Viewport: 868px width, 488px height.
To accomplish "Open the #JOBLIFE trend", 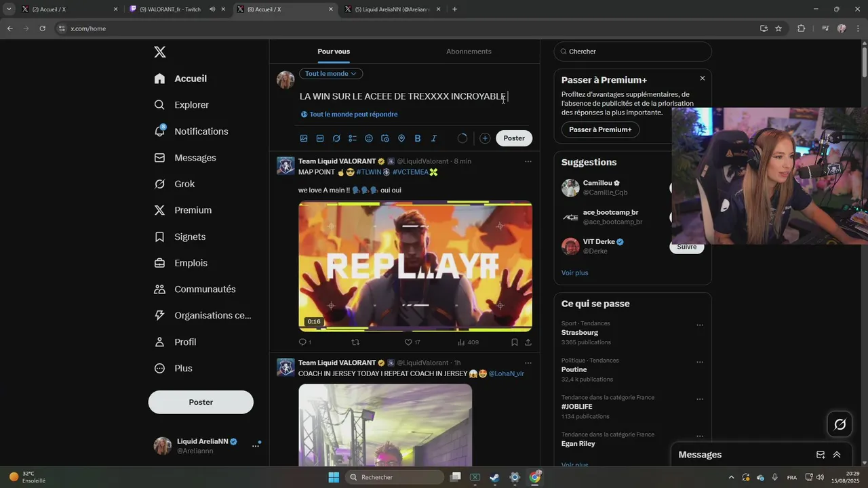I will pyautogui.click(x=577, y=407).
